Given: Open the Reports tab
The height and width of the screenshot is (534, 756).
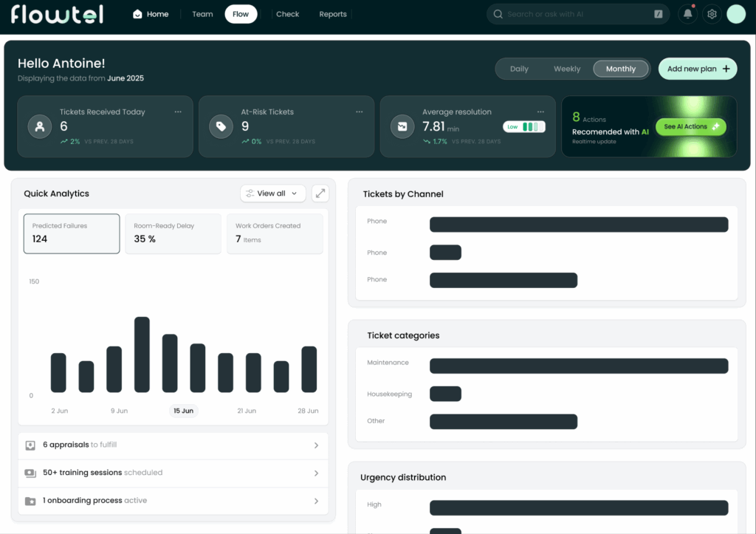Looking at the screenshot, I should pyautogui.click(x=333, y=14).
